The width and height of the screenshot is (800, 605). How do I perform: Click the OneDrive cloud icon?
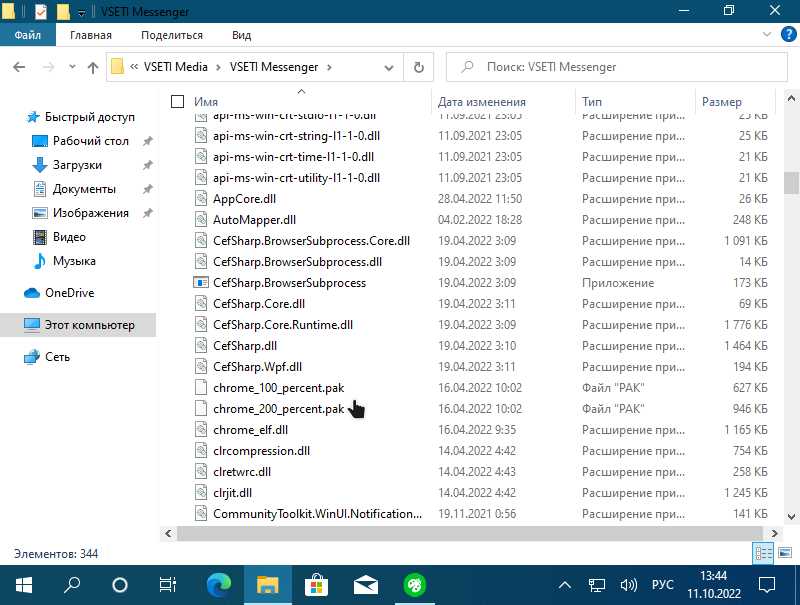(x=32, y=293)
